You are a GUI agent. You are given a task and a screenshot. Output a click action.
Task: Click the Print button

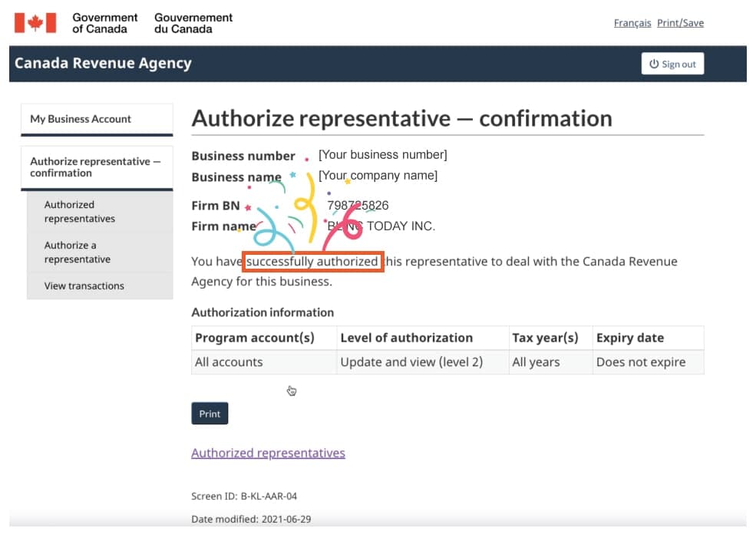click(210, 414)
